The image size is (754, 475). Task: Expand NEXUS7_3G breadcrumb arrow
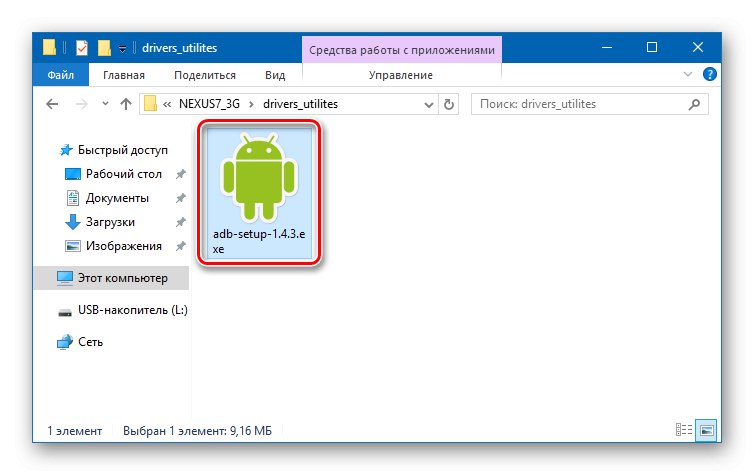point(251,104)
